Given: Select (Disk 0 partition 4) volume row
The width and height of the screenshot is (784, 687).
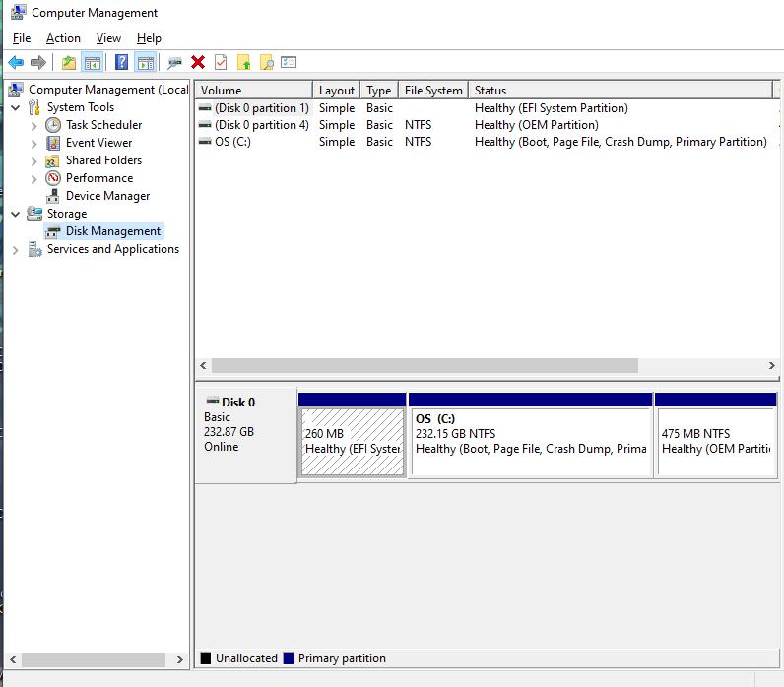Looking at the screenshot, I should (x=486, y=125).
